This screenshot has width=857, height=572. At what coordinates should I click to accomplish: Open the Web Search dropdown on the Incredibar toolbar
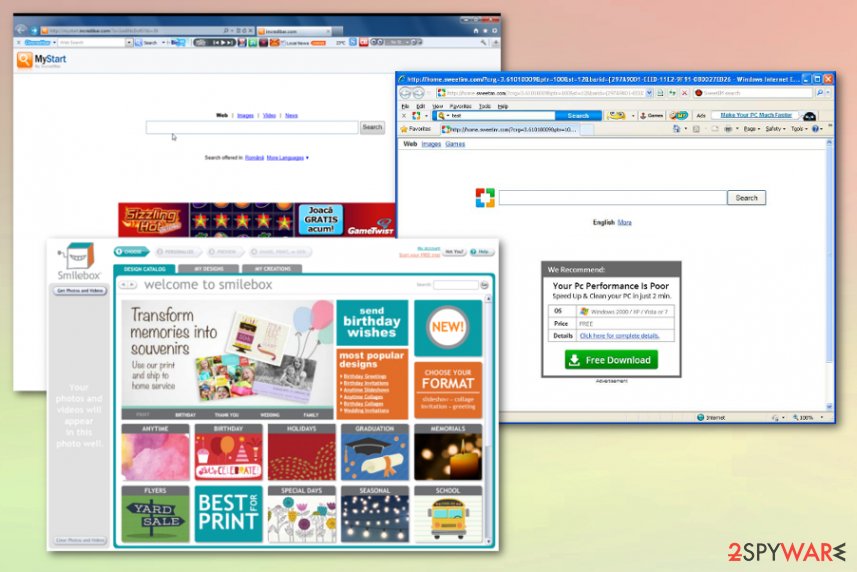pos(129,42)
